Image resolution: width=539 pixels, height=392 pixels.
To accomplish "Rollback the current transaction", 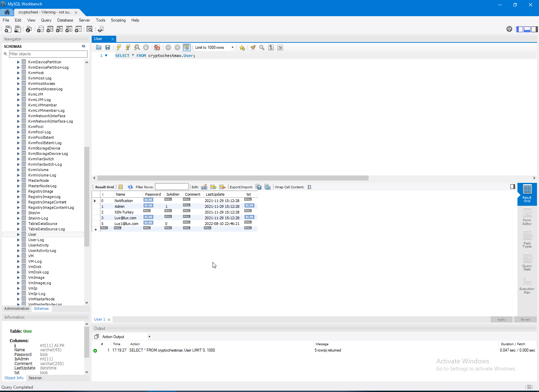I will click(178, 47).
